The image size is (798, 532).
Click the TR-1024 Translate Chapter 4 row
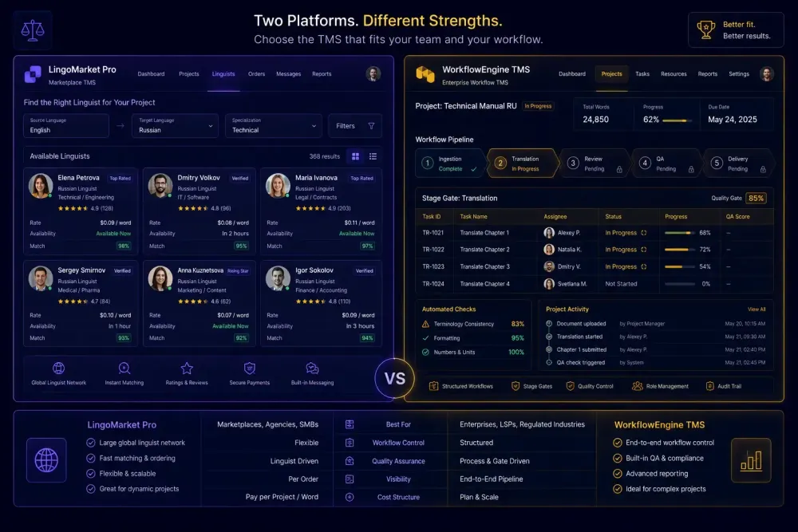click(x=595, y=284)
